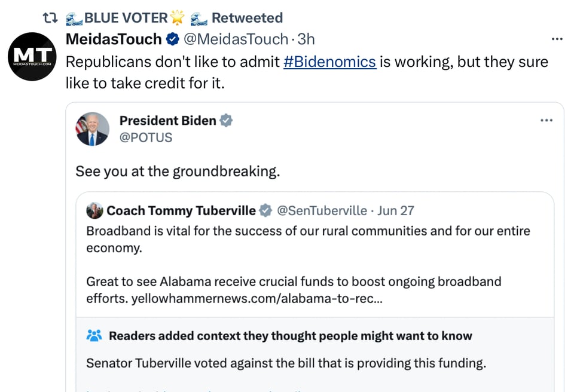Click the community notes people icon

pyautogui.click(x=94, y=336)
